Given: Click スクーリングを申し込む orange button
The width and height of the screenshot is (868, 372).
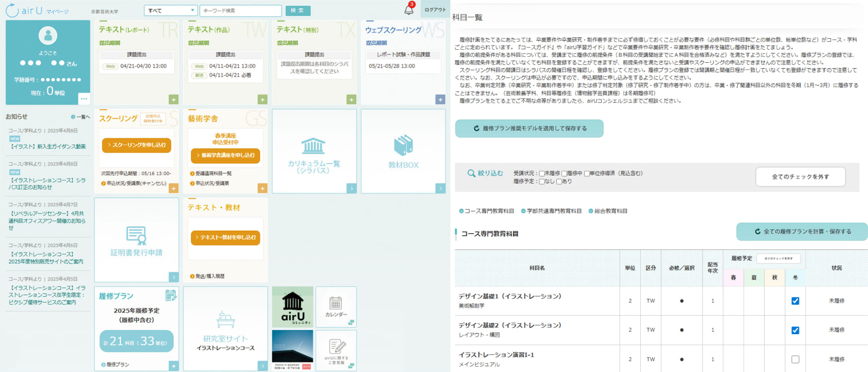Looking at the screenshot, I should (x=137, y=145).
